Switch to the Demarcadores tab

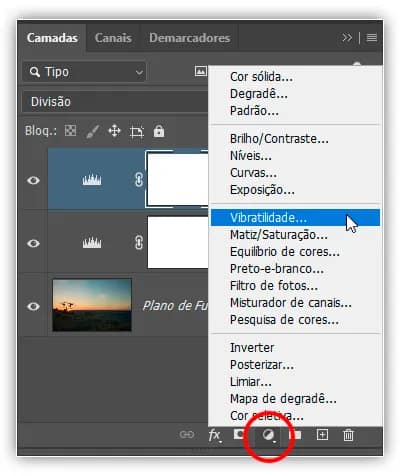coord(189,38)
